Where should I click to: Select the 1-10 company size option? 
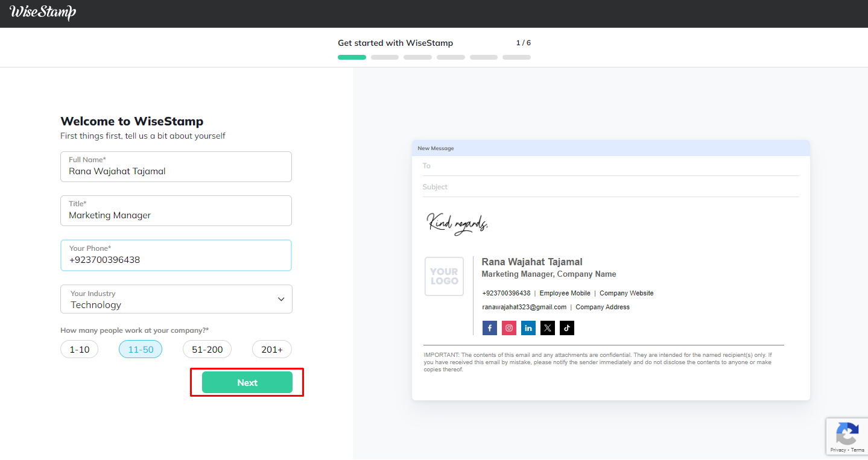point(80,349)
